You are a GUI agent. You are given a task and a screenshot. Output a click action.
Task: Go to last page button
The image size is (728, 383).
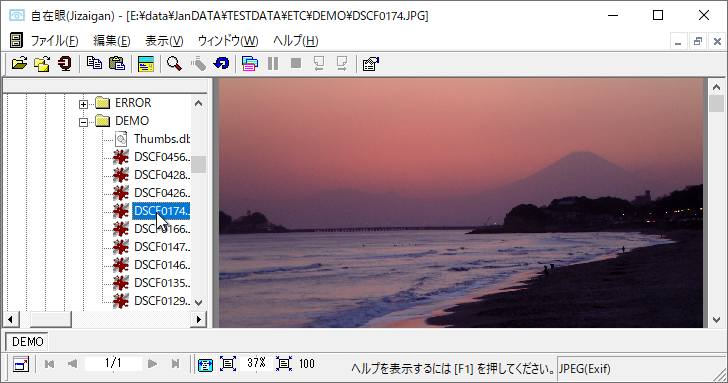click(x=176, y=364)
